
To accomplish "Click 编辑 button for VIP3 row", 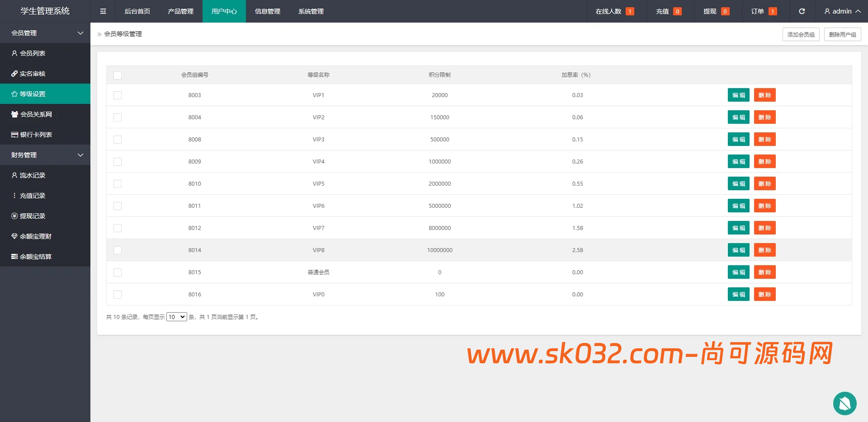I will [x=738, y=140].
